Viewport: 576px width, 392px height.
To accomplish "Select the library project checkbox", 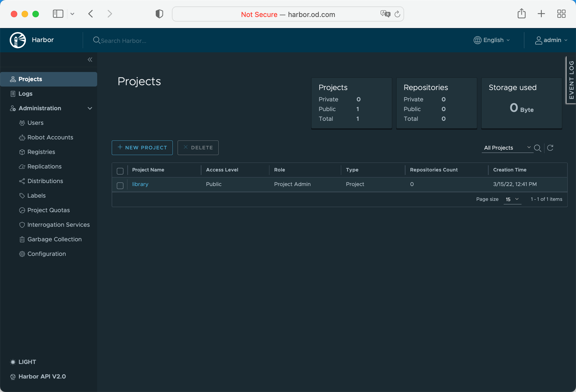I will point(120,185).
